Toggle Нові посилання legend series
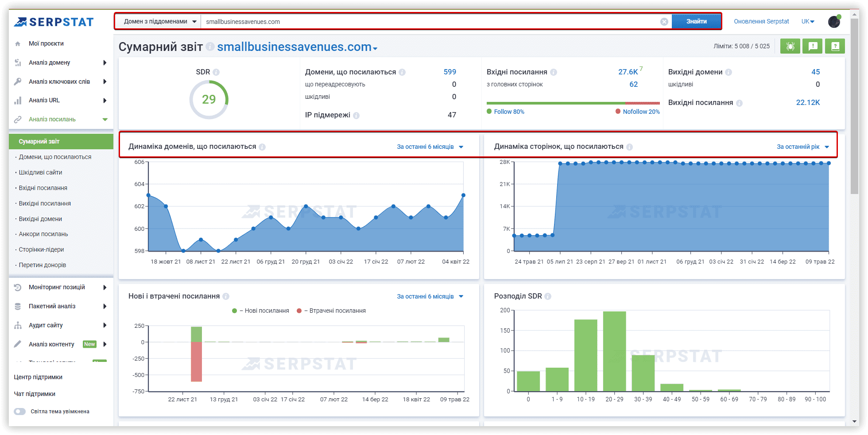Viewport: 868px width, 435px height. (x=260, y=311)
